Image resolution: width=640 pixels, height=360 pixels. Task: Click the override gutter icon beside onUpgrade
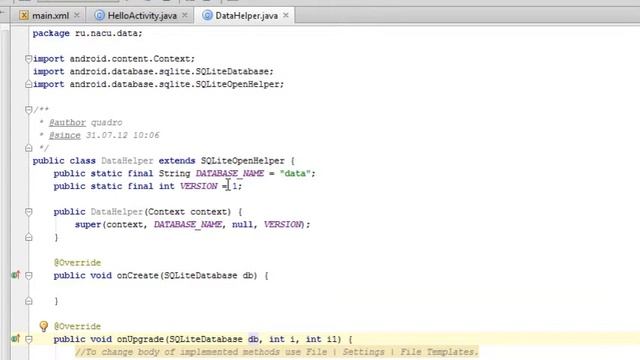click(16, 339)
